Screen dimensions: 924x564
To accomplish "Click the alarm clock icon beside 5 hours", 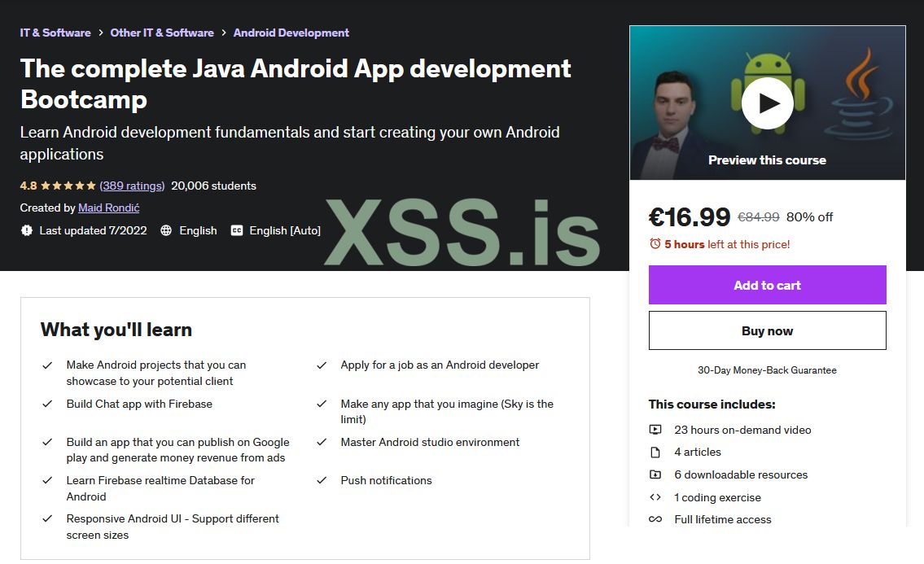I will click(655, 244).
